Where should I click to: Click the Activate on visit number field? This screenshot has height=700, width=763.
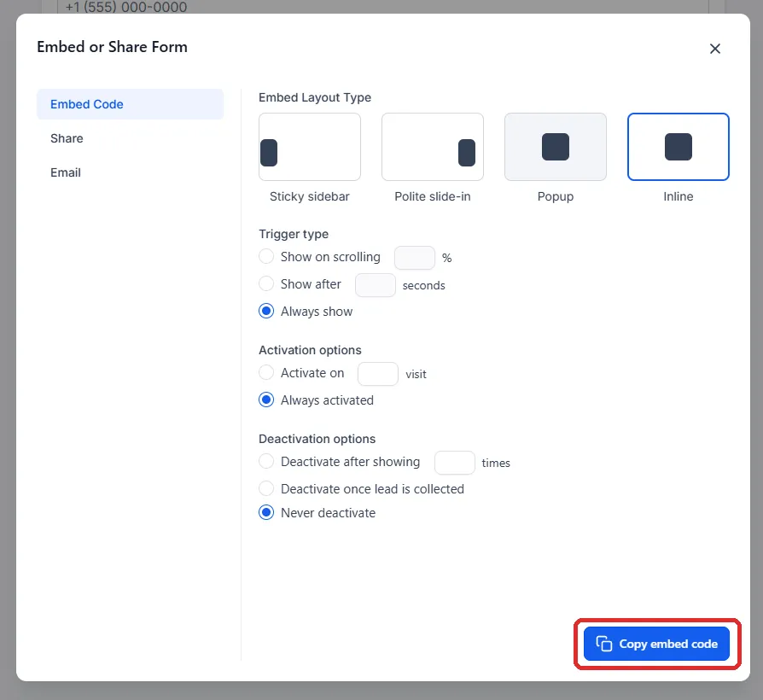click(x=378, y=374)
